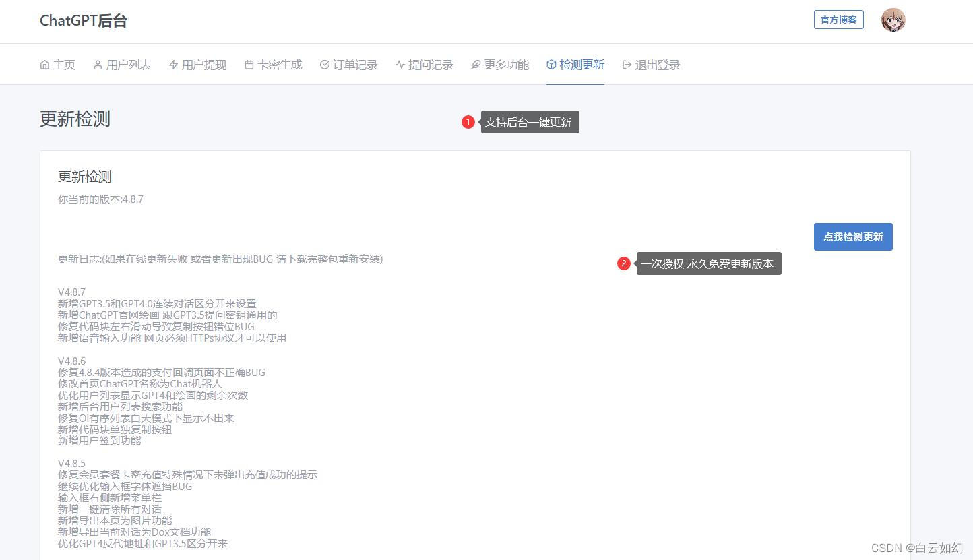Click the line 优化GPT4反代地址和GPT3.5区分开来
This screenshot has width=973, height=560.
[x=143, y=544]
